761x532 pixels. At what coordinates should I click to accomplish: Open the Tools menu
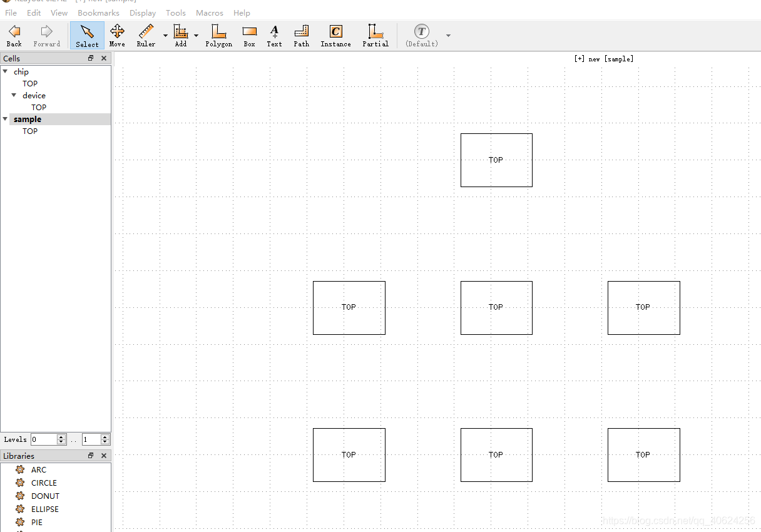[x=176, y=13]
